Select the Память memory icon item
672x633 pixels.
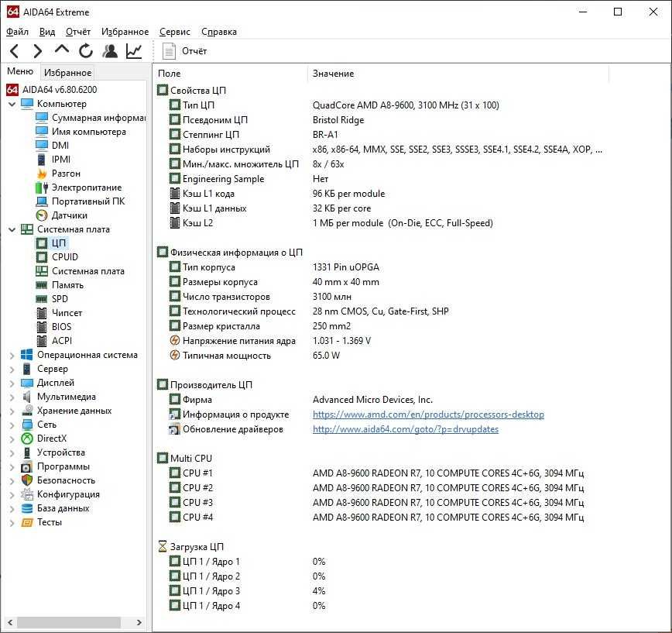pos(42,285)
